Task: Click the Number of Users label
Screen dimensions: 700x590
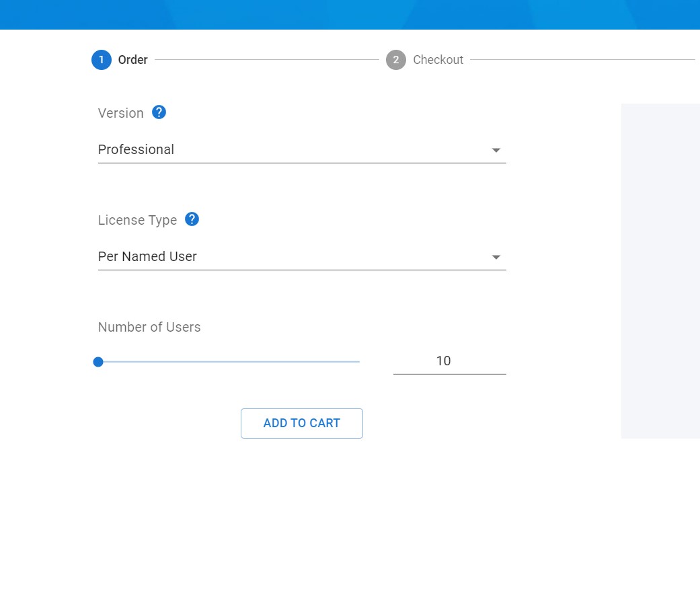Action: [x=149, y=327]
